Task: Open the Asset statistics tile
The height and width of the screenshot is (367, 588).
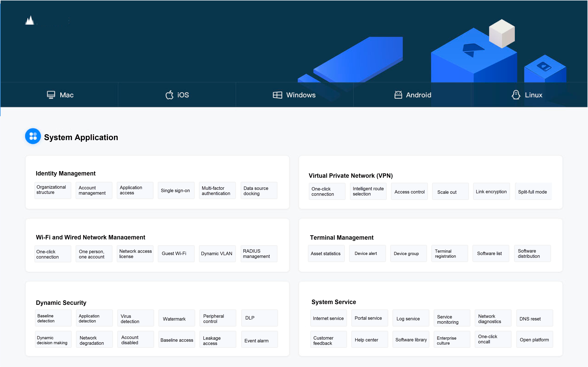Action: (x=326, y=254)
